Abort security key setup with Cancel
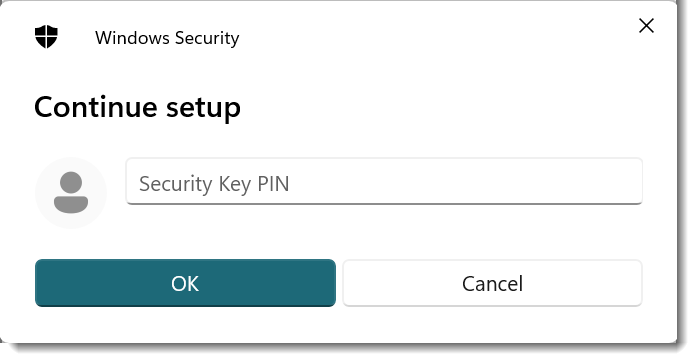 pyautogui.click(x=492, y=283)
